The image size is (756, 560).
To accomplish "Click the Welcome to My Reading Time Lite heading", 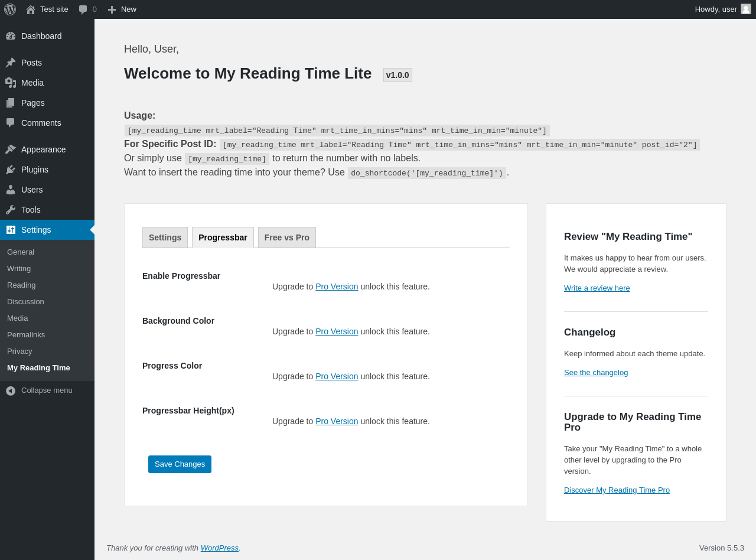I will pos(248,73).
